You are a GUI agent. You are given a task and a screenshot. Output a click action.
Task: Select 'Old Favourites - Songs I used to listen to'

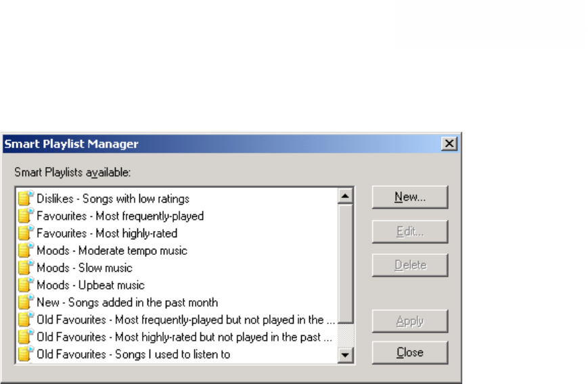pos(133,354)
